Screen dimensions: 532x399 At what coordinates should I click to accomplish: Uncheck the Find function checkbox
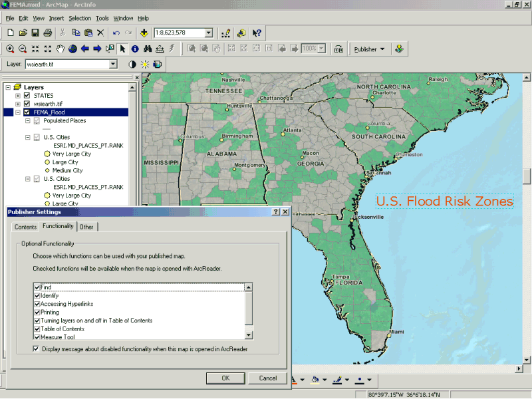pos(37,287)
